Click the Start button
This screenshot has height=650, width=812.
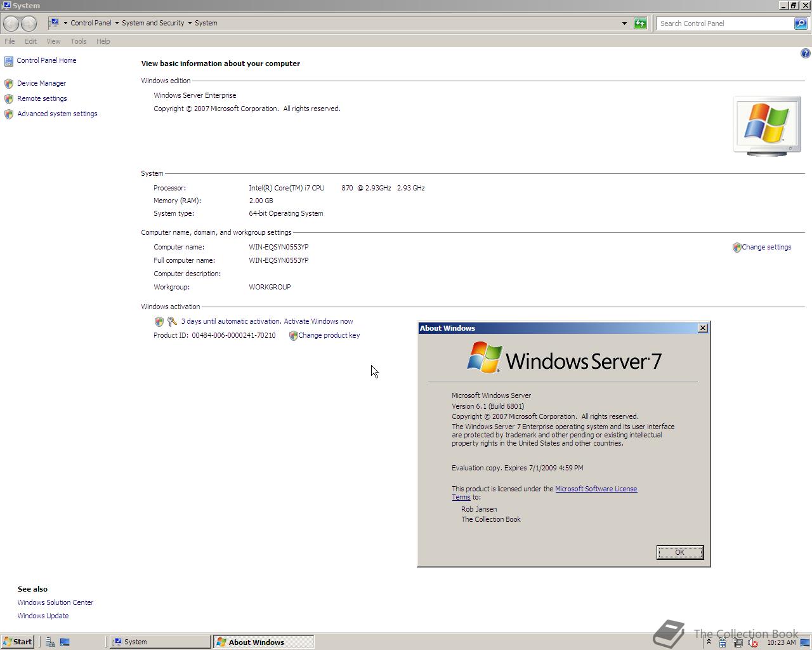17,642
